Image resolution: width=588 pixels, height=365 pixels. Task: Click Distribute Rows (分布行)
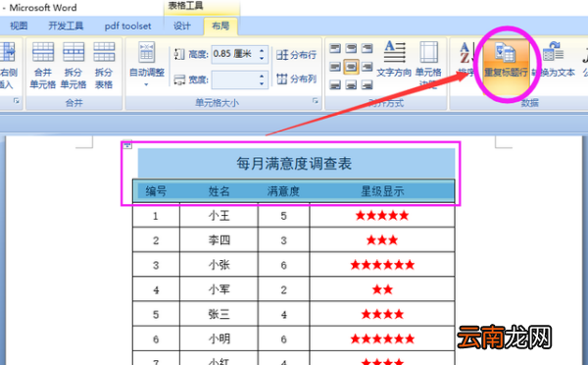coord(296,55)
